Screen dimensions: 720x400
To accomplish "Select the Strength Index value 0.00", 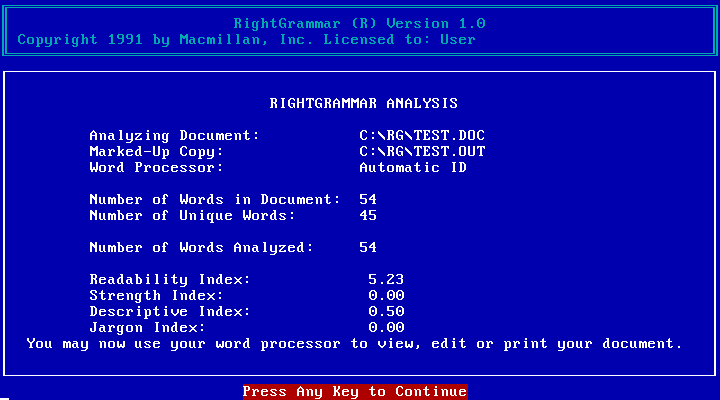I will pos(386,296).
